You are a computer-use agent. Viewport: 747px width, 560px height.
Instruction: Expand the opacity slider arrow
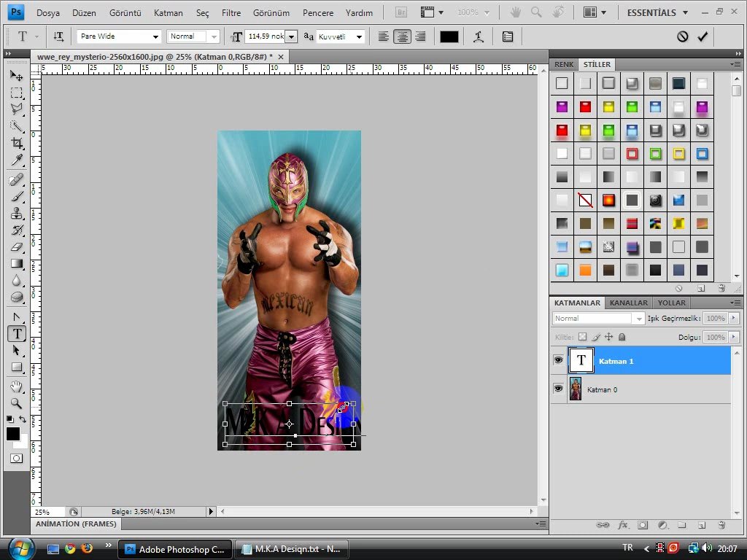[x=734, y=318]
